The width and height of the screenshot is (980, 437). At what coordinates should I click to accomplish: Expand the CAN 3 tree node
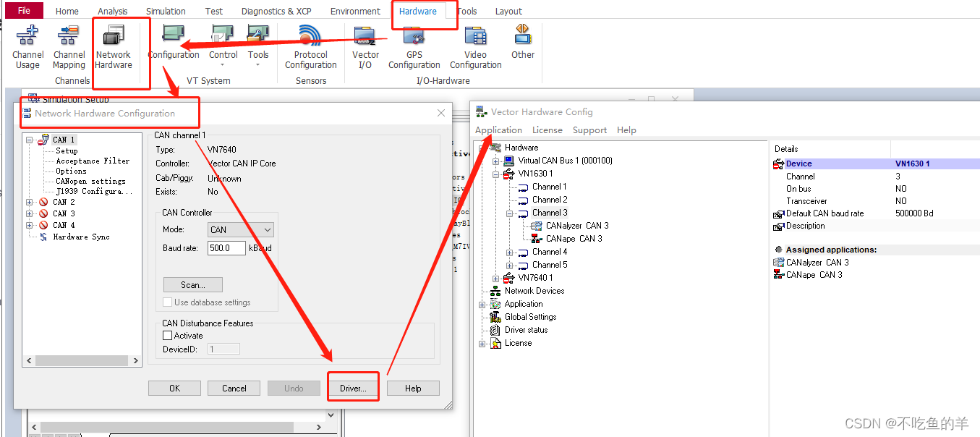[x=30, y=213]
